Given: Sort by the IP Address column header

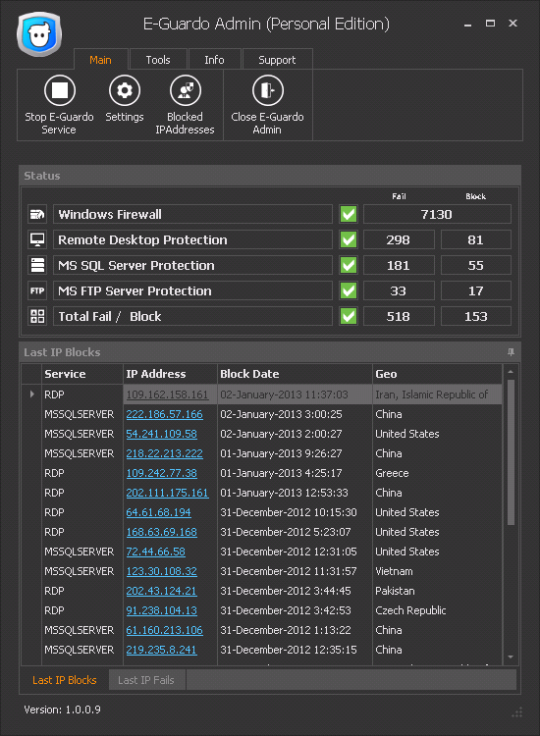Looking at the screenshot, I should coord(170,374).
